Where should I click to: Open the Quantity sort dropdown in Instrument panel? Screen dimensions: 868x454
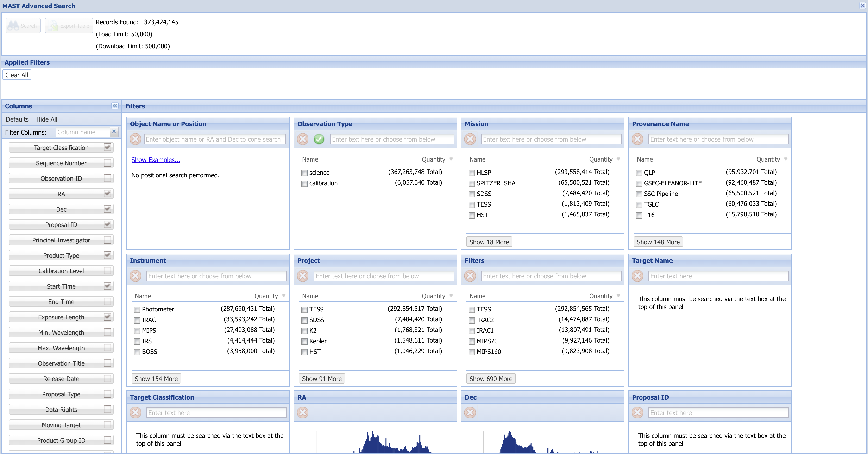(x=283, y=296)
